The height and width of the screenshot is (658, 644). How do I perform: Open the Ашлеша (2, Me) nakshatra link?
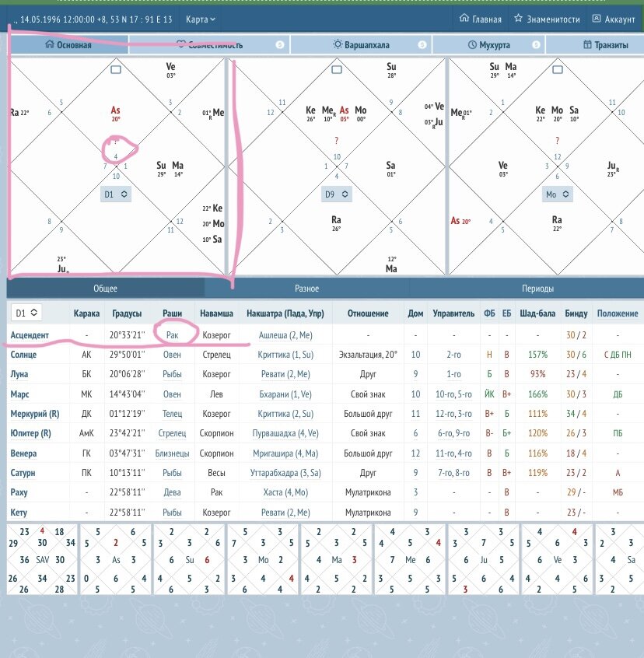[285, 335]
